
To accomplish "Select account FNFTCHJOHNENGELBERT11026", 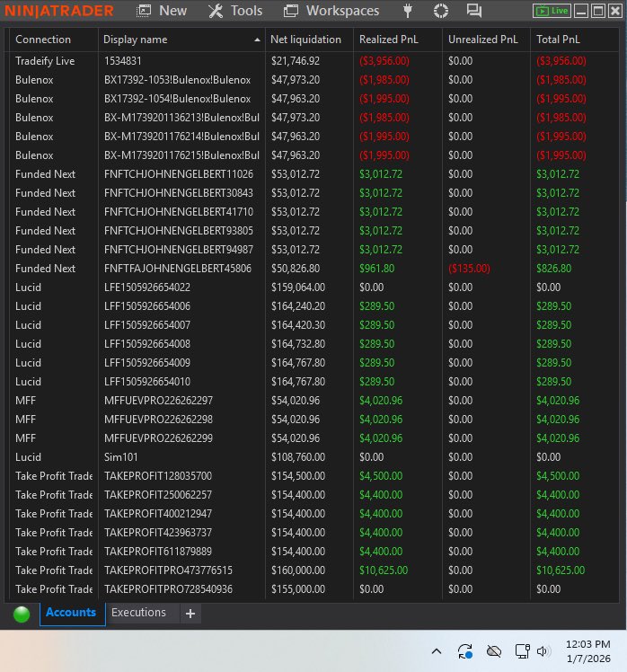I will pyautogui.click(x=313, y=174).
